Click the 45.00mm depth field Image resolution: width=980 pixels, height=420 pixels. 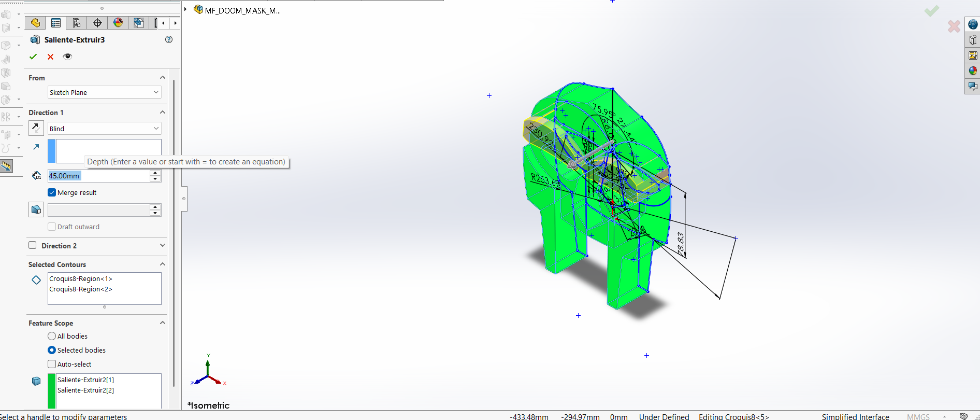pos(98,176)
